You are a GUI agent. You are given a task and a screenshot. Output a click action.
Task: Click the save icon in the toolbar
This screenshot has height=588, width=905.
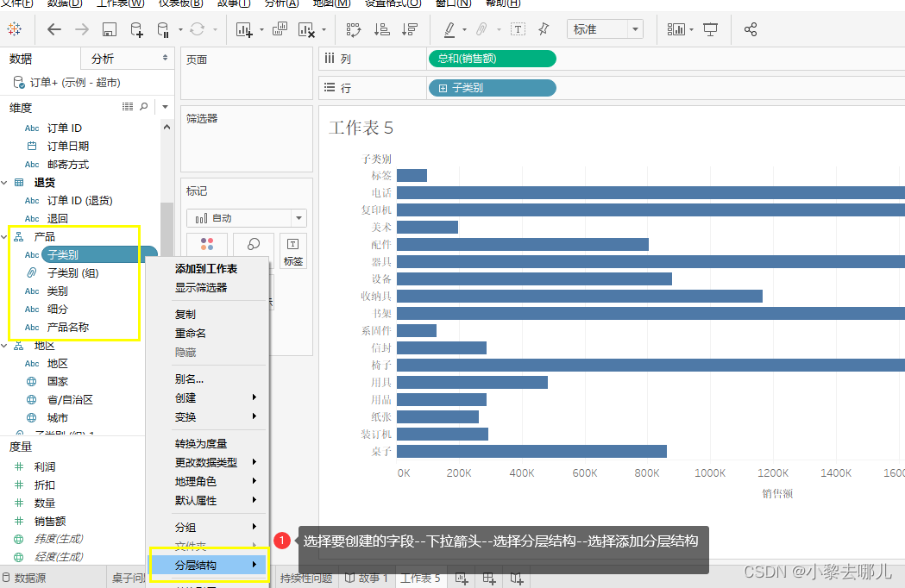(110, 28)
